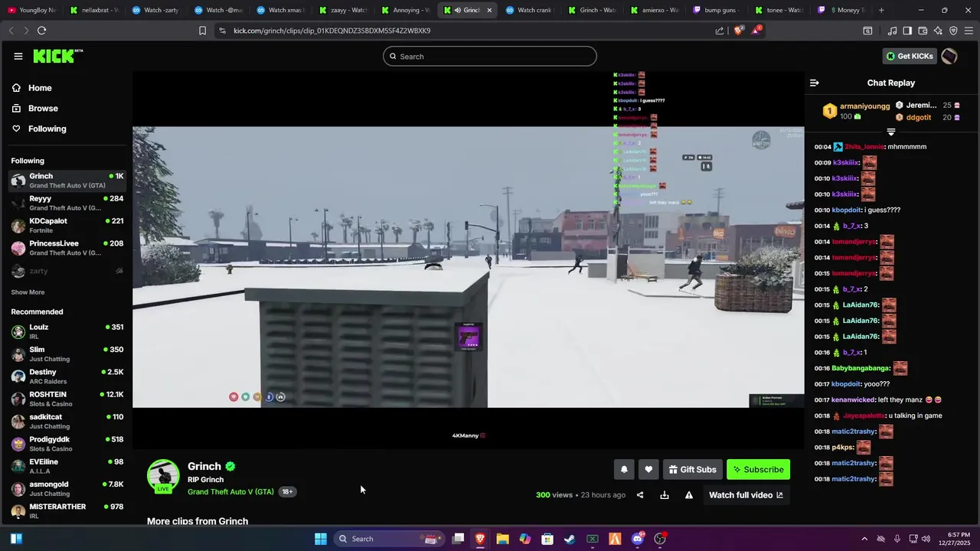Open Grinch's profile avatar with LIVE badge

163,476
